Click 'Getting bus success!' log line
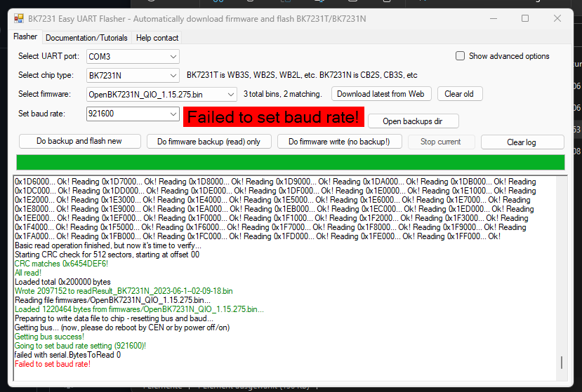The width and height of the screenshot is (582, 392). coord(49,337)
